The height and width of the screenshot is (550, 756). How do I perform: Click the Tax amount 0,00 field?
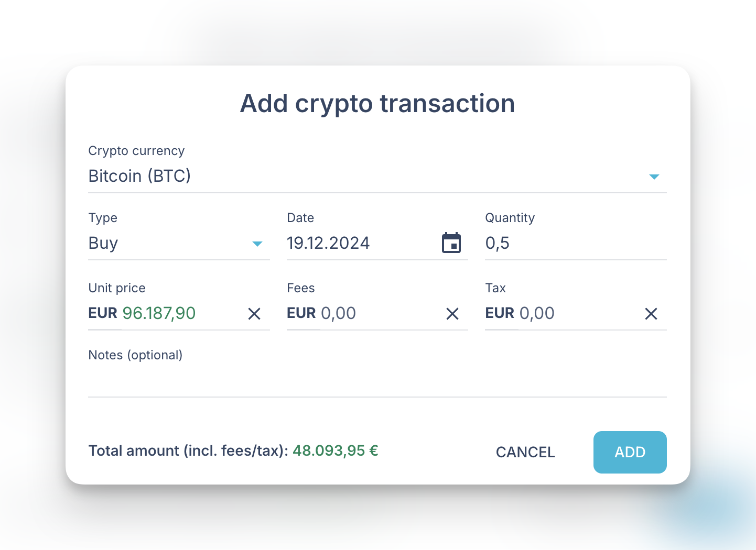click(537, 313)
